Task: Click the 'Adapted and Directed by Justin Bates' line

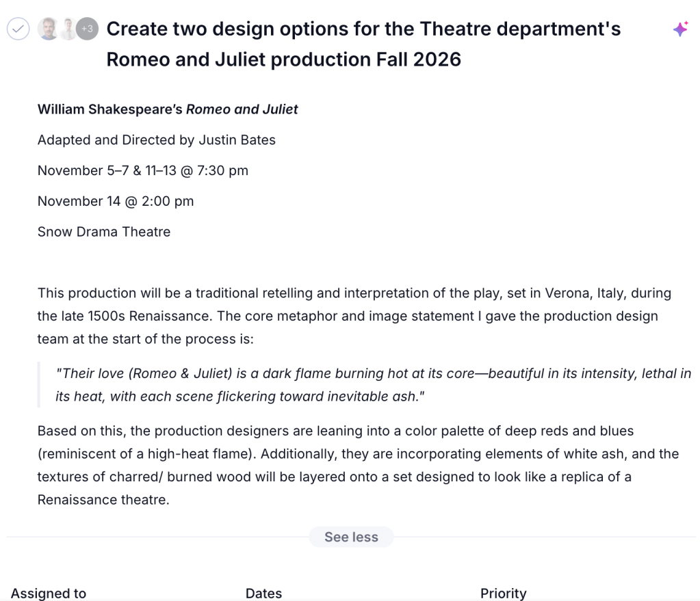Action: tap(156, 140)
